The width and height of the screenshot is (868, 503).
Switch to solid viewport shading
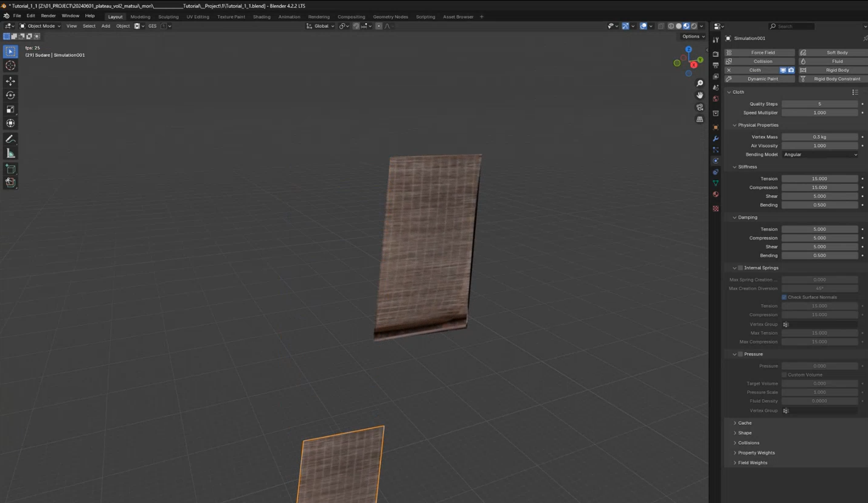(679, 26)
